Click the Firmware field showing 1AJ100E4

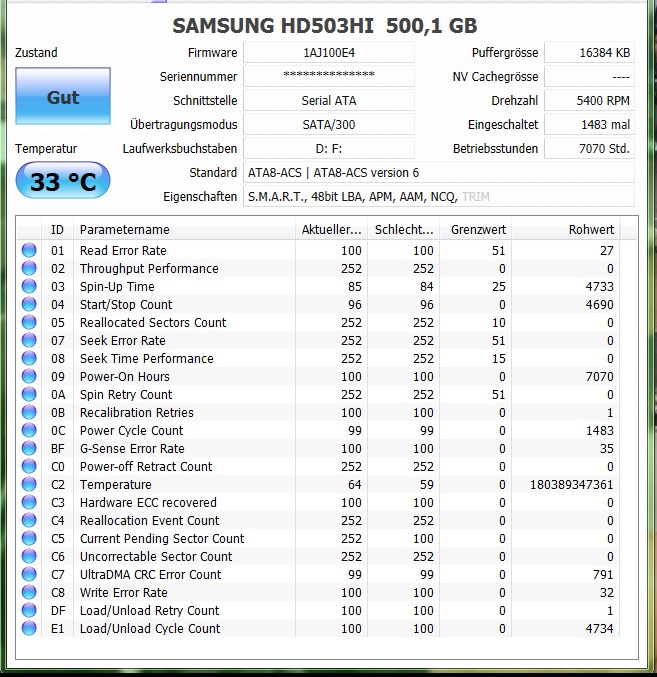pyautogui.click(x=329, y=53)
